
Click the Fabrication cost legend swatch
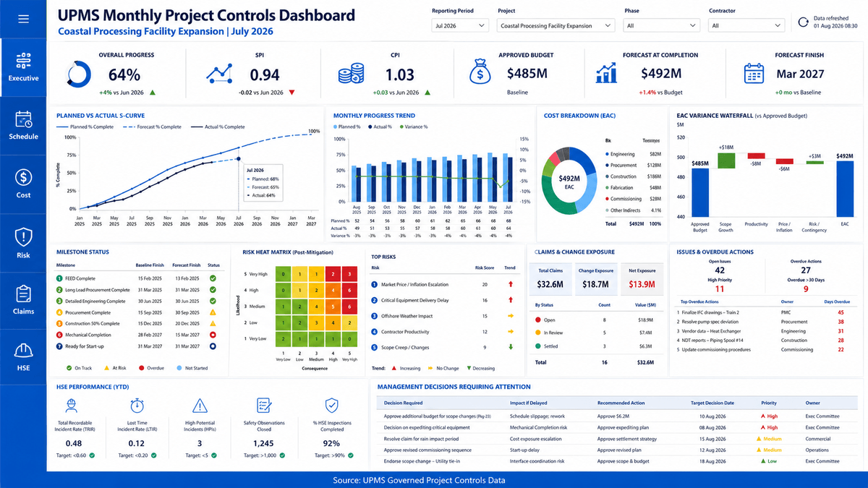606,187
